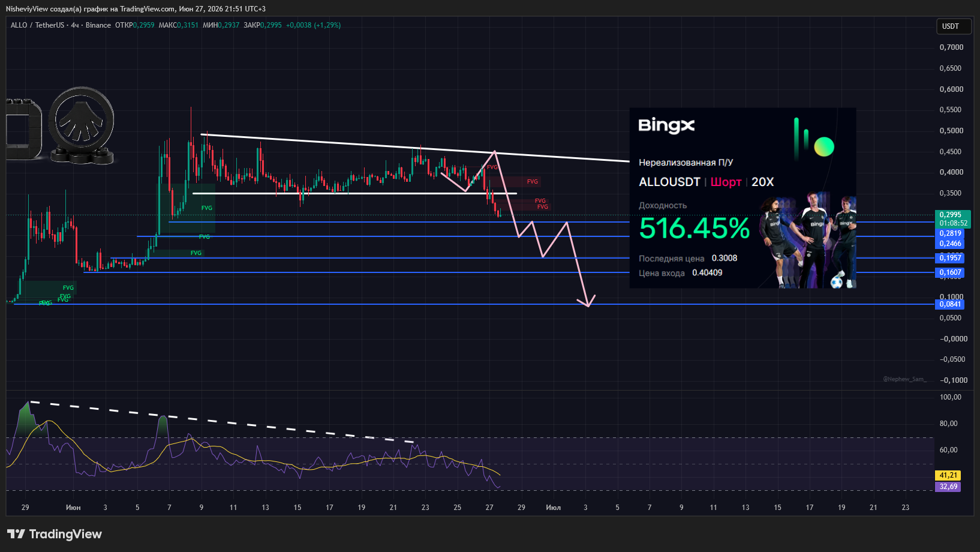Image resolution: width=980 pixels, height=552 pixels.
Task: Click the green BingX bars graphic
Action: [x=814, y=138]
